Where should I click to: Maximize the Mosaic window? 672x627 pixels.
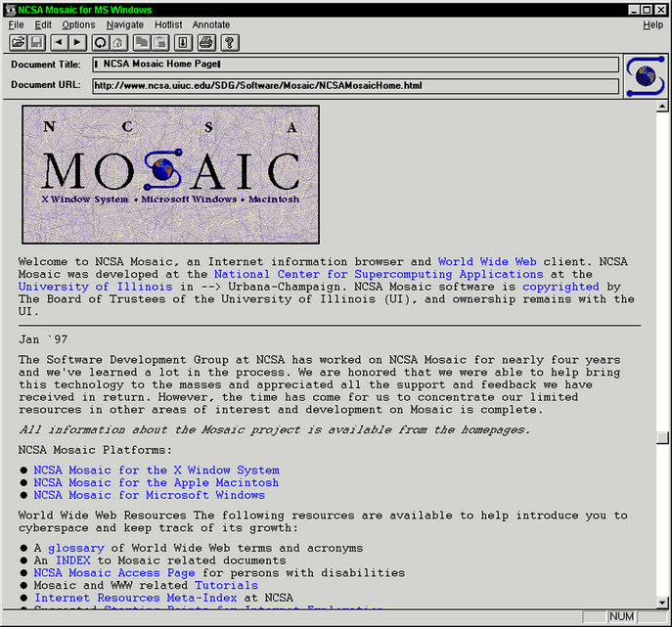pos(648,10)
